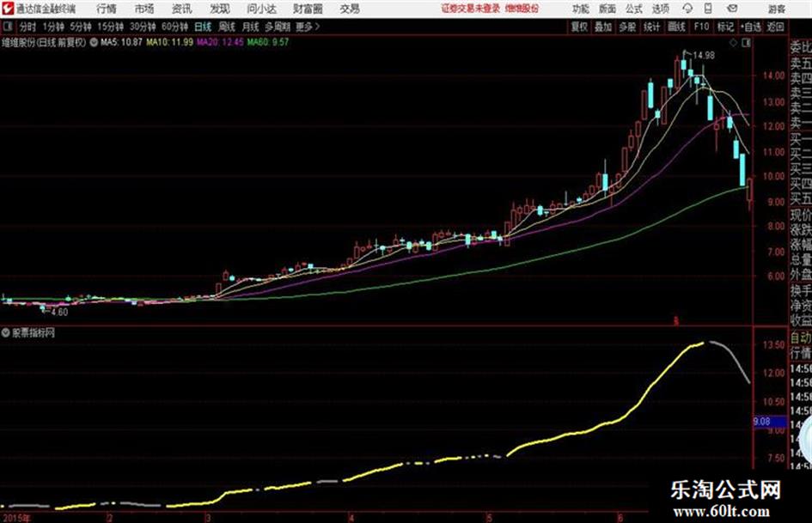Screen dimensions: 812x523
Task: Open the 发现 menu
Action: click(x=220, y=9)
